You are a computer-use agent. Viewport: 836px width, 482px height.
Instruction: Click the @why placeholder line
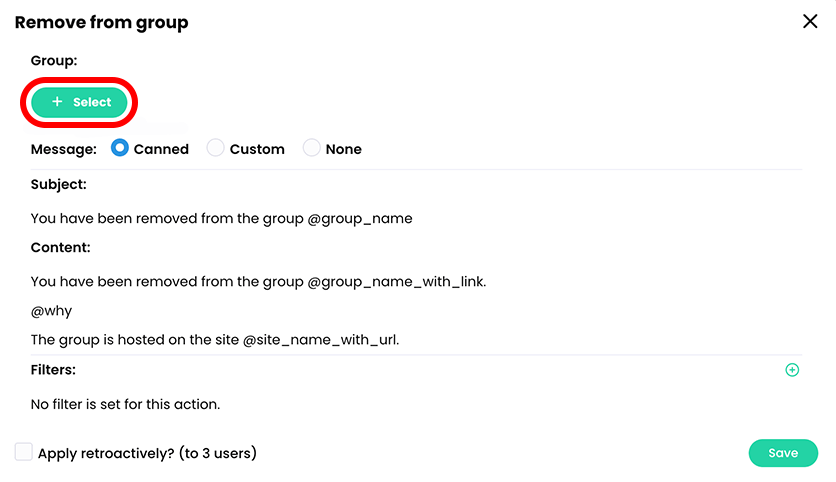(x=51, y=311)
